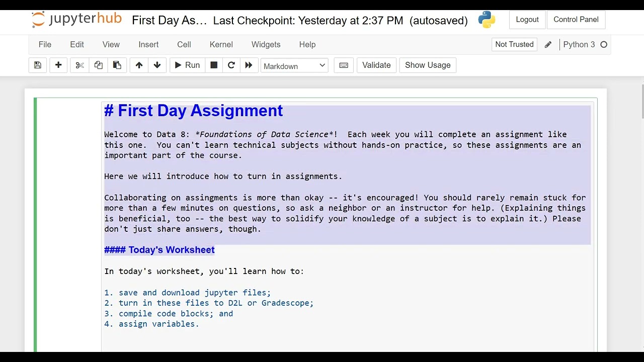Viewport: 644px width, 362px height.
Task: Expand the Markdown cell type dropdown
Action: point(294,66)
